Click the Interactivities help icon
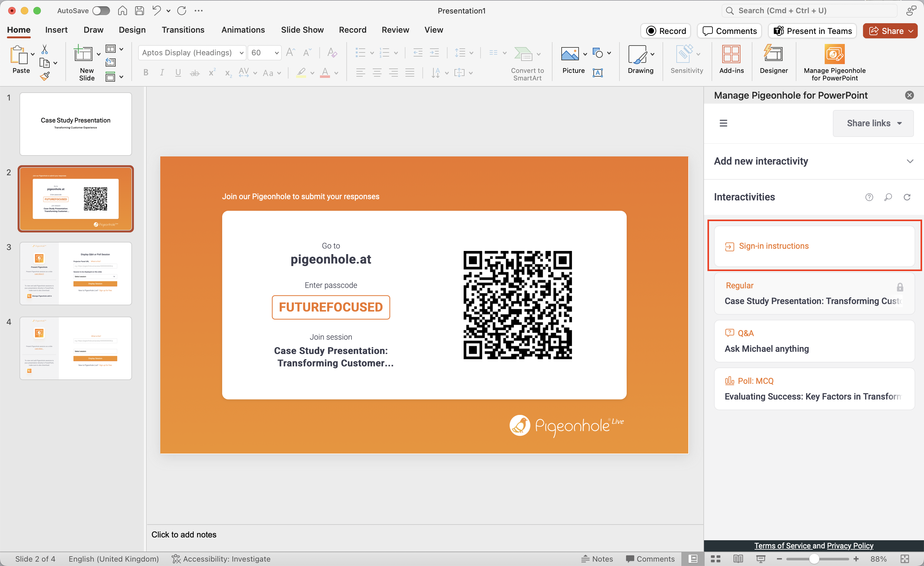The height and width of the screenshot is (566, 924). pos(869,197)
